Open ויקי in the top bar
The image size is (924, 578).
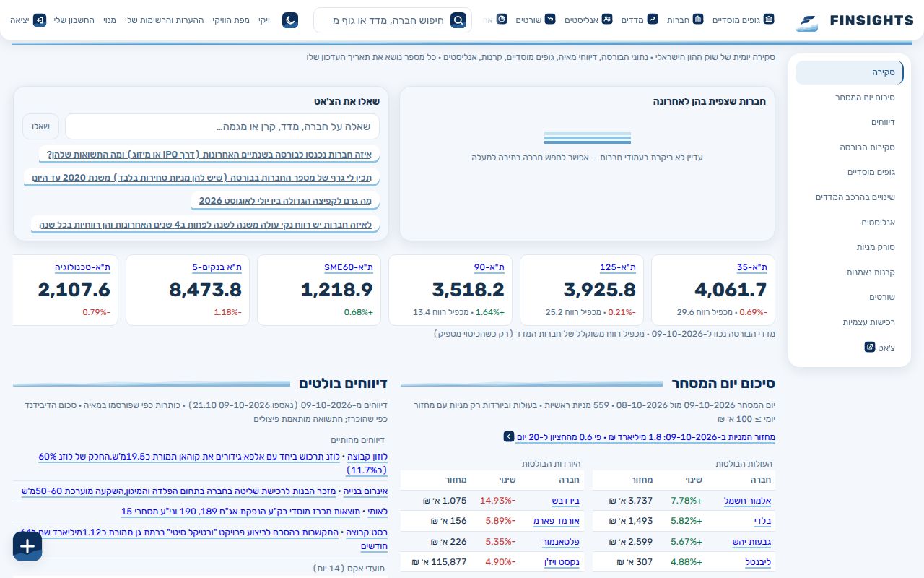pyautogui.click(x=264, y=20)
